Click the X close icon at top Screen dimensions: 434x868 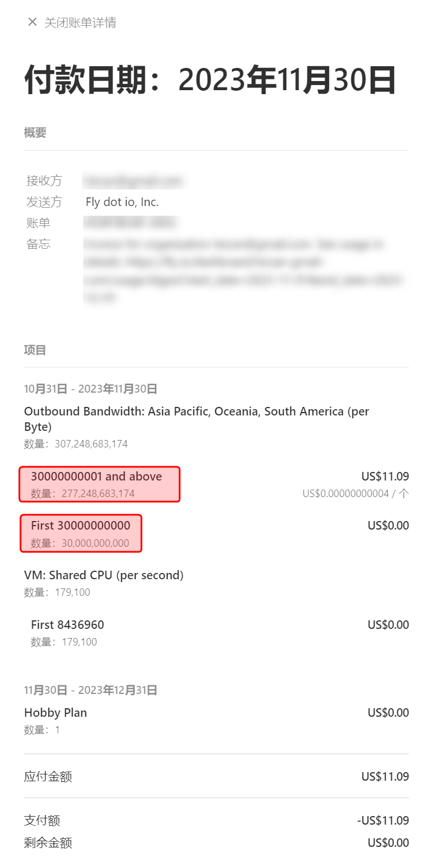click(x=32, y=22)
